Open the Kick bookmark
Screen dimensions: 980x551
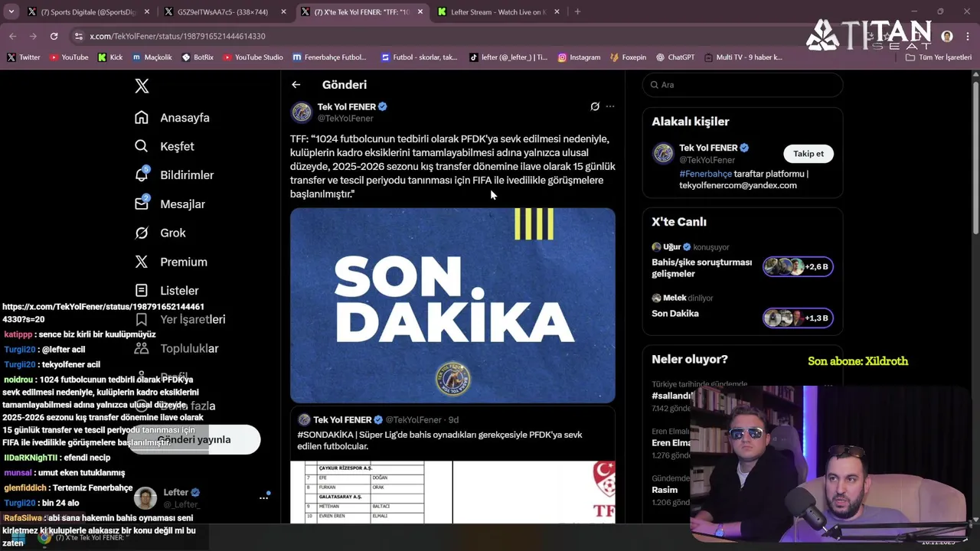pos(110,57)
